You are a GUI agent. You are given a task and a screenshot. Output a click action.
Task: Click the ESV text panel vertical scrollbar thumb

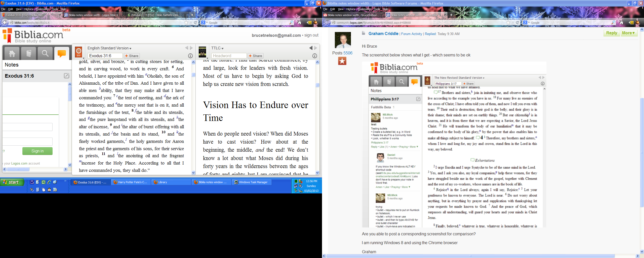click(193, 75)
